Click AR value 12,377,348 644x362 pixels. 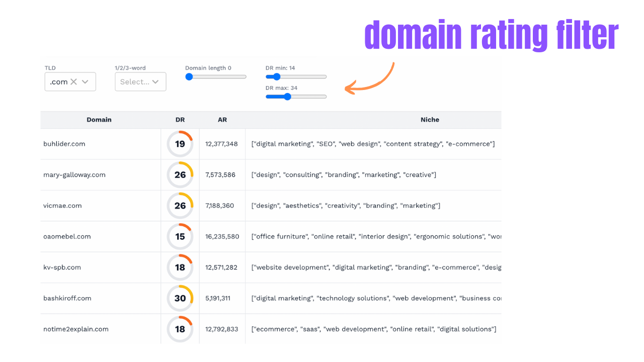pos(221,144)
